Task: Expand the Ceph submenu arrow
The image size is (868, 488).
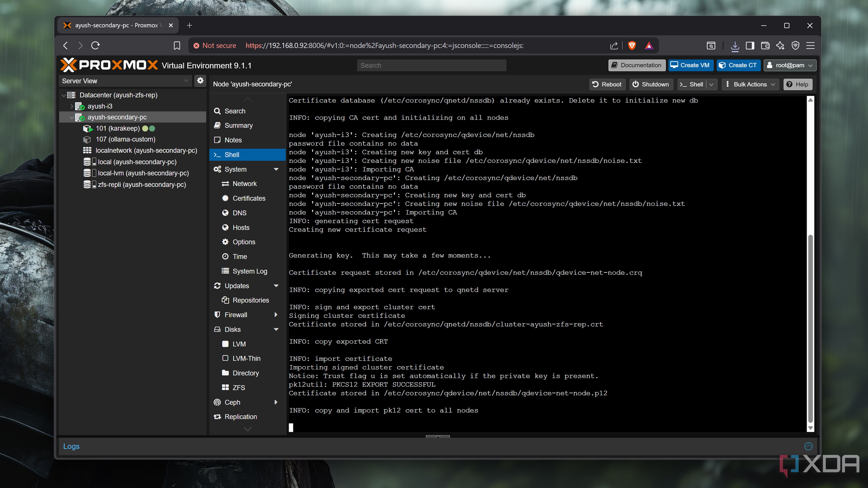Action: [x=276, y=402]
